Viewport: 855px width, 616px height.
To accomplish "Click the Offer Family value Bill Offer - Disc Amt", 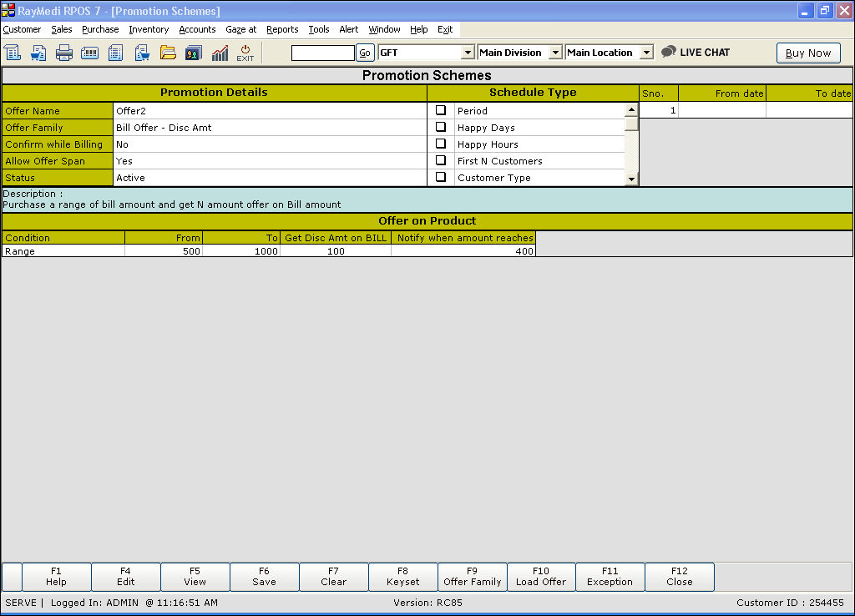I will click(x=270, y=128).
